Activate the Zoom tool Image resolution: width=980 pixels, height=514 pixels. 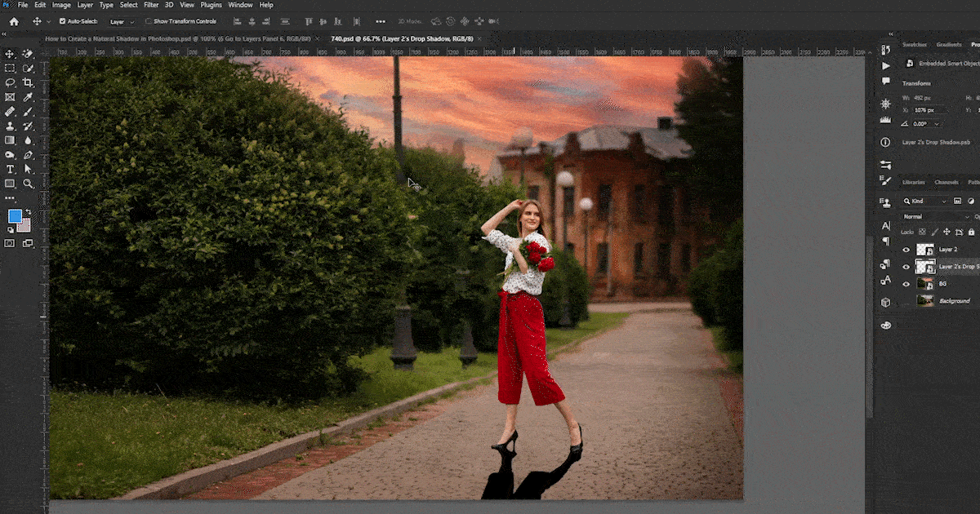(28, 184)
